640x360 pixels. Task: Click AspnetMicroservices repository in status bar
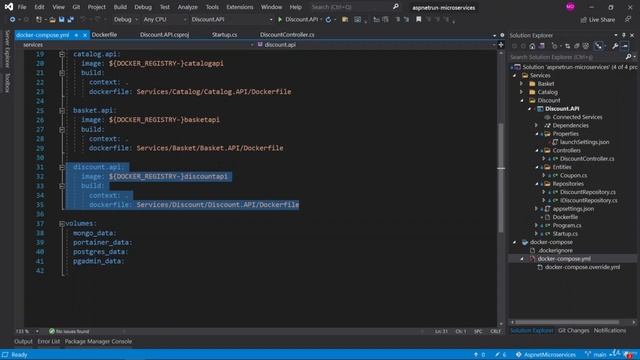click(546, 355)
